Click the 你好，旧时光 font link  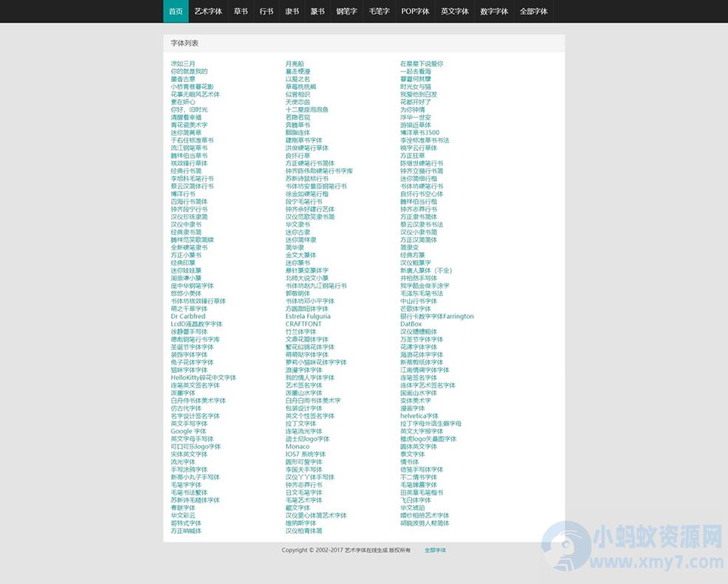189,109
